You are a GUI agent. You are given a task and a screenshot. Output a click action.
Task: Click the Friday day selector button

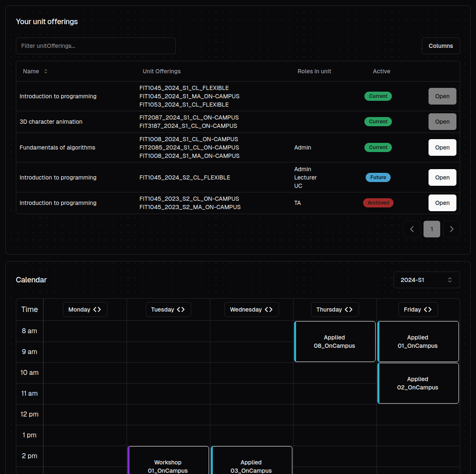pos(418,309)
